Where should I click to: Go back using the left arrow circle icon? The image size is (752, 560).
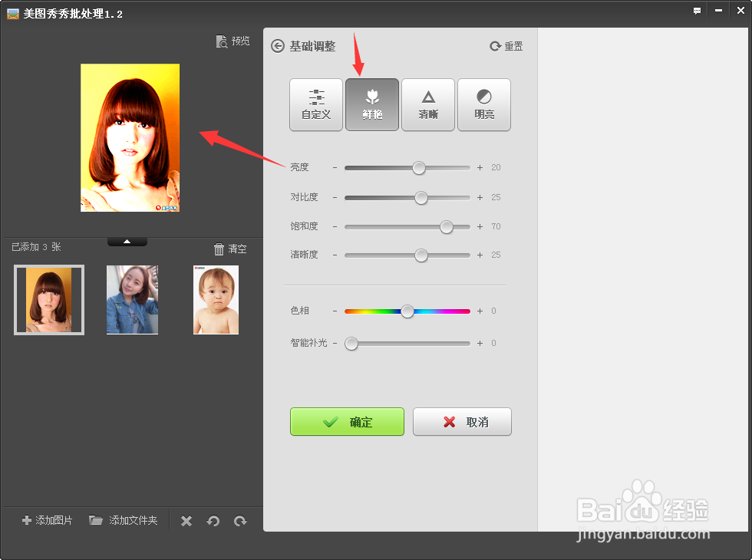[277, 45]
